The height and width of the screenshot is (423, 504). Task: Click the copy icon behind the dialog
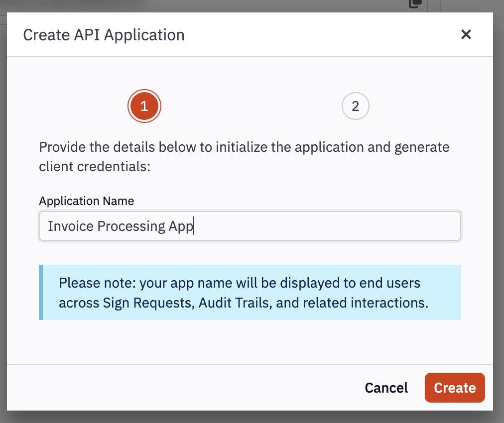415,4
